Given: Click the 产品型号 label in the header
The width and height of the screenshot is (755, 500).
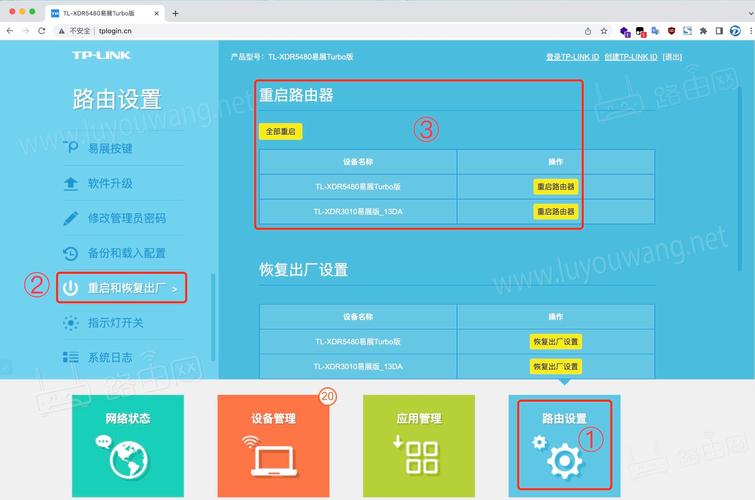Looking at the screenshot, I should pyautogui.click(x=246, y=57).
